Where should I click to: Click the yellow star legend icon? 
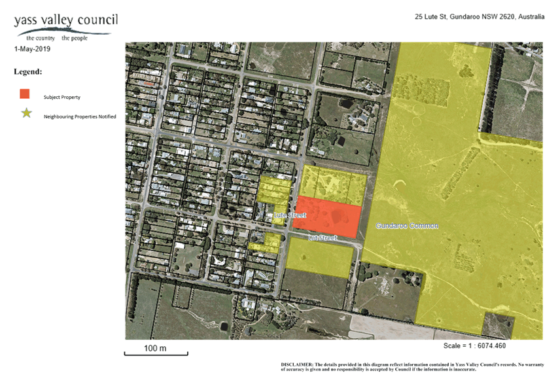(26, 113)
